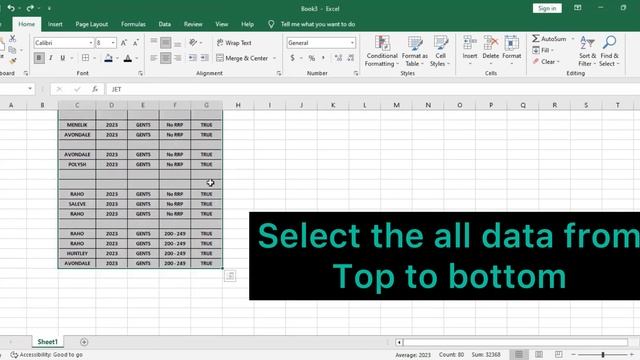640x360 pixels.
Task: Add new sheet with plus button
Action: click(x=84, y=342)
